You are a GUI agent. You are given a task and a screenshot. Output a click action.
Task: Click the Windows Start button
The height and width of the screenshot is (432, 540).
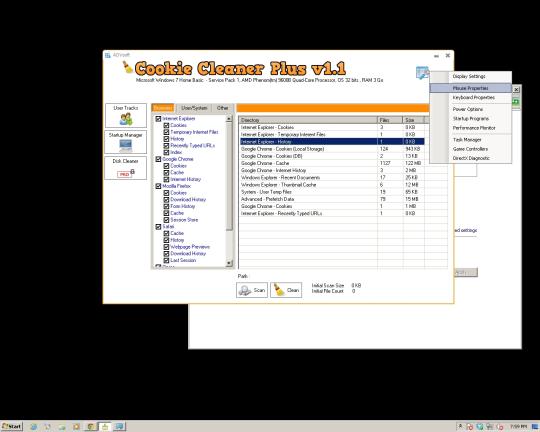[x=12, y=426]
